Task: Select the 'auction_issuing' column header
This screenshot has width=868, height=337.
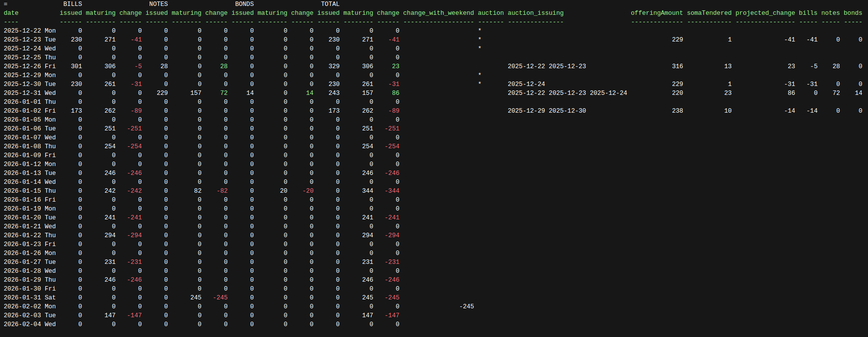Action: pyautogui.click(x=536, y=13)
